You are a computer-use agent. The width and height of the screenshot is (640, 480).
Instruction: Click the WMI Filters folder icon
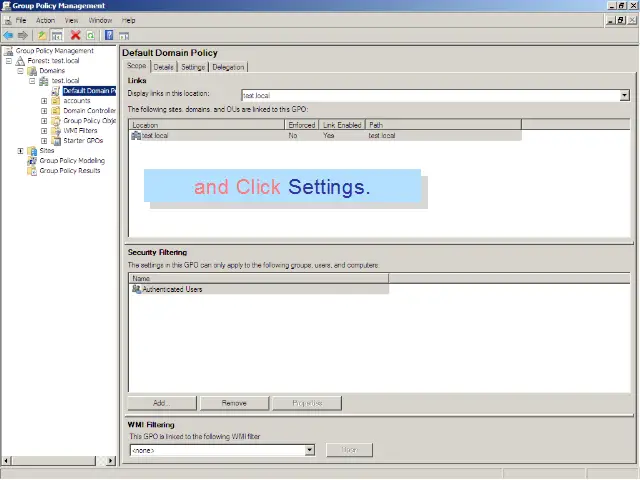[56, 131]
